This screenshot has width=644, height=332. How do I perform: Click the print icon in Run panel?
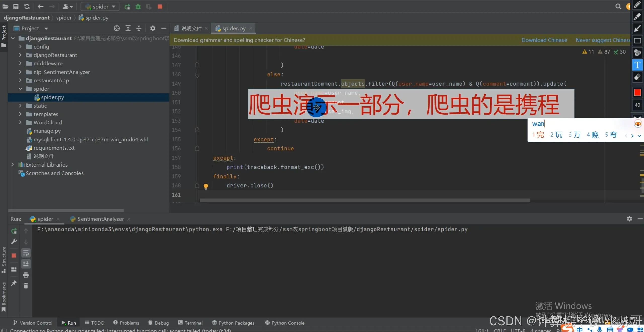26,275
